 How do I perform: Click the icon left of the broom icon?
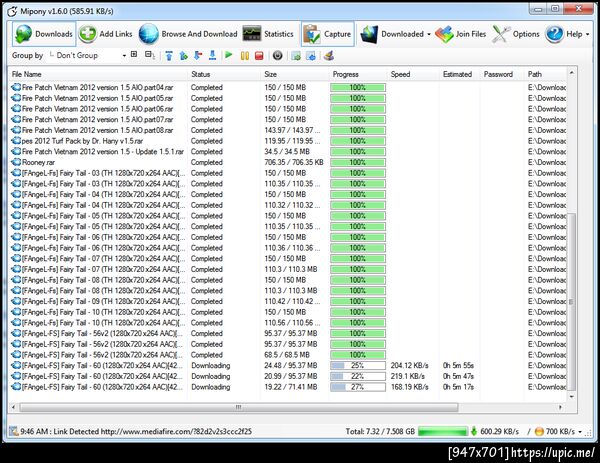click(x=311, y=56)
